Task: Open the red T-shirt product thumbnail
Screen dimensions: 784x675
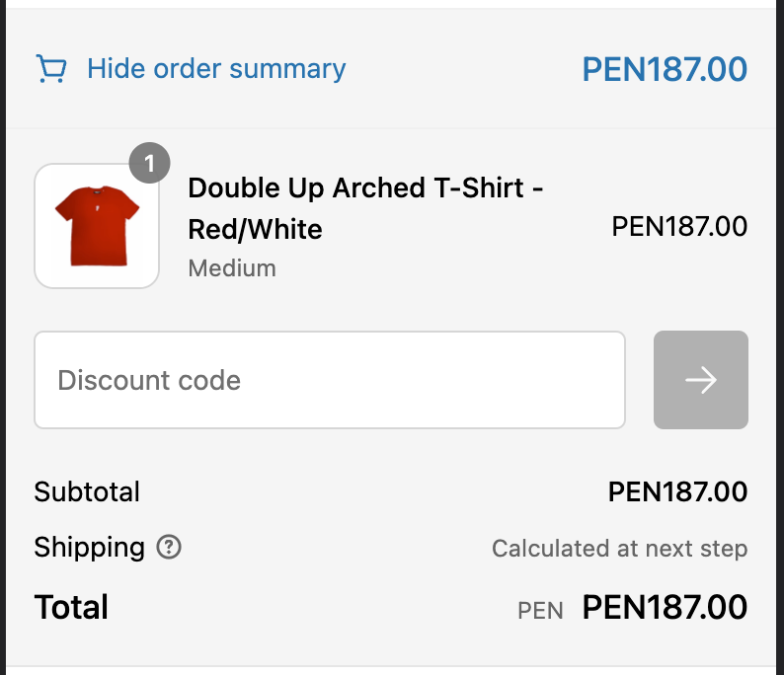Action: (x=97, y=226)
